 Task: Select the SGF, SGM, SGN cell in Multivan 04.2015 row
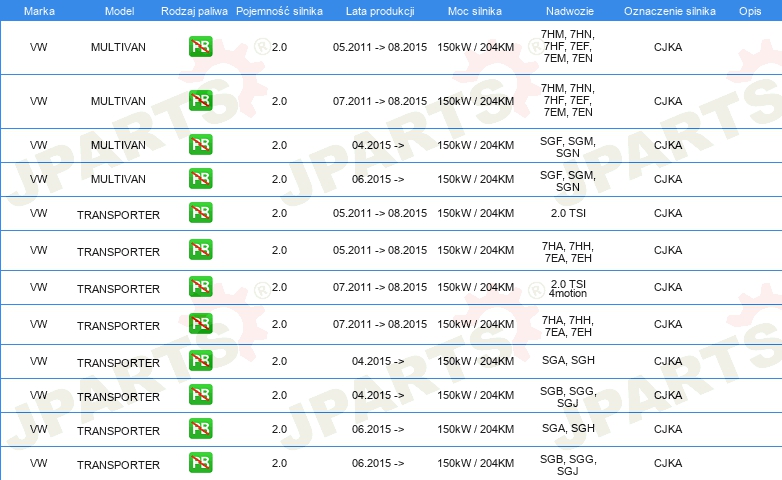click(567, 145)
